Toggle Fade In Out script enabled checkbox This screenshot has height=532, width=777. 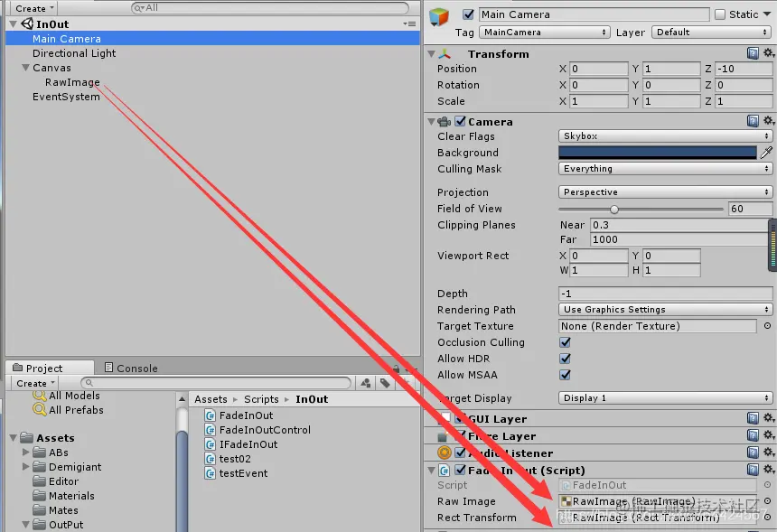[461, 470]
